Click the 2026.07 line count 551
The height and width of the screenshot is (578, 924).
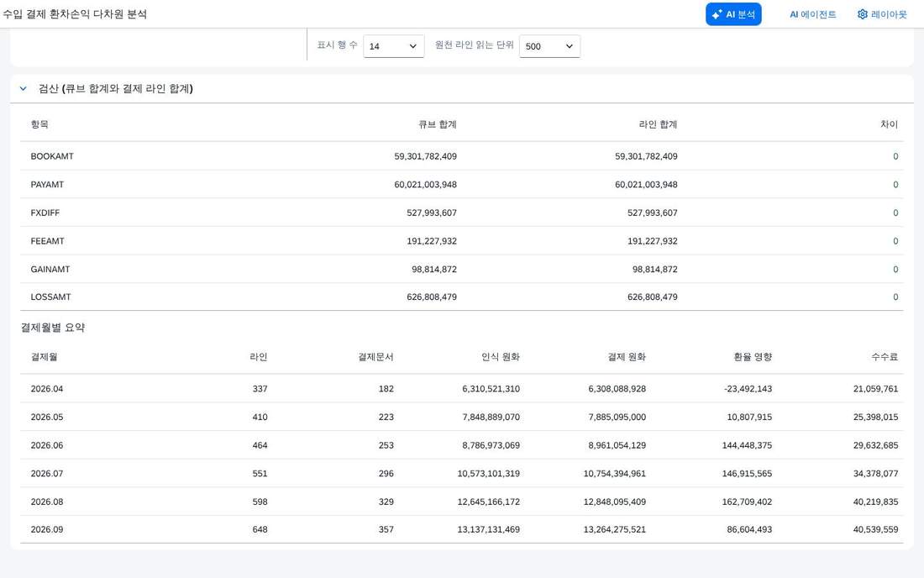point(260,474)
